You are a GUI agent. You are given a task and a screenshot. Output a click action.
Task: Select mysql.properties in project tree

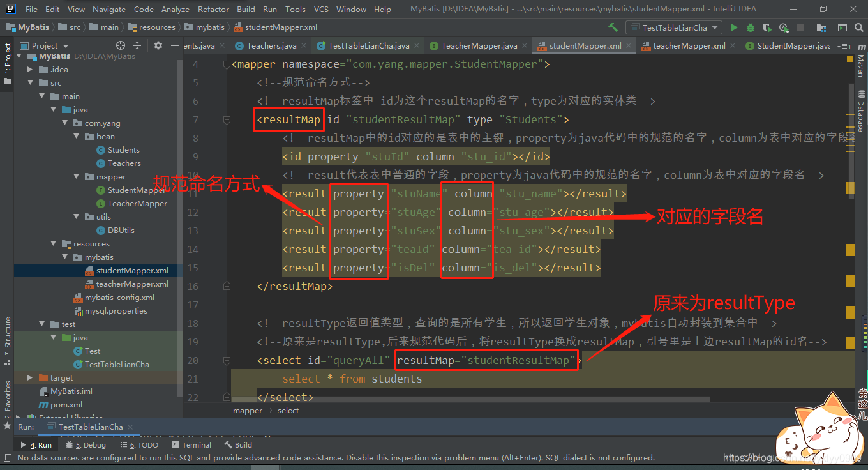point(110,311)
